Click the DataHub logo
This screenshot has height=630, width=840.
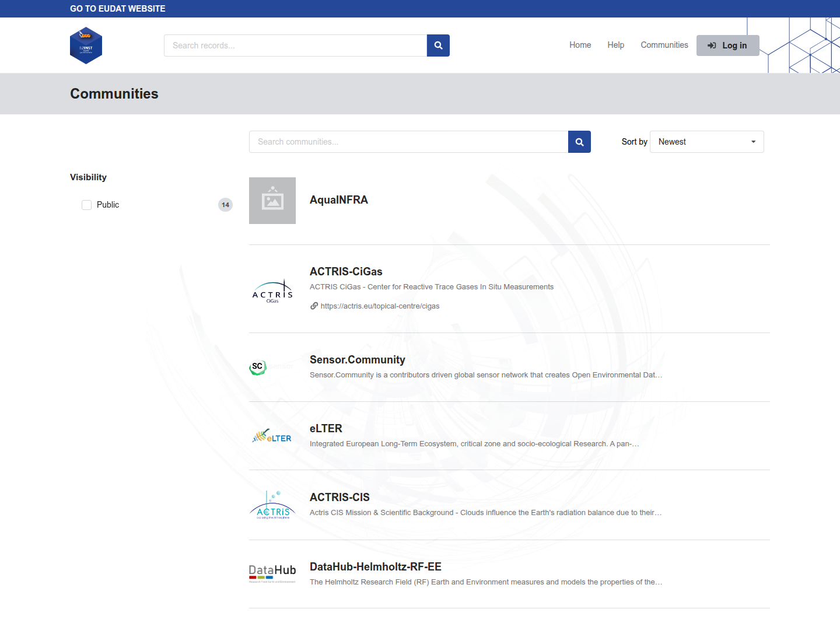[x=272, y=573]
